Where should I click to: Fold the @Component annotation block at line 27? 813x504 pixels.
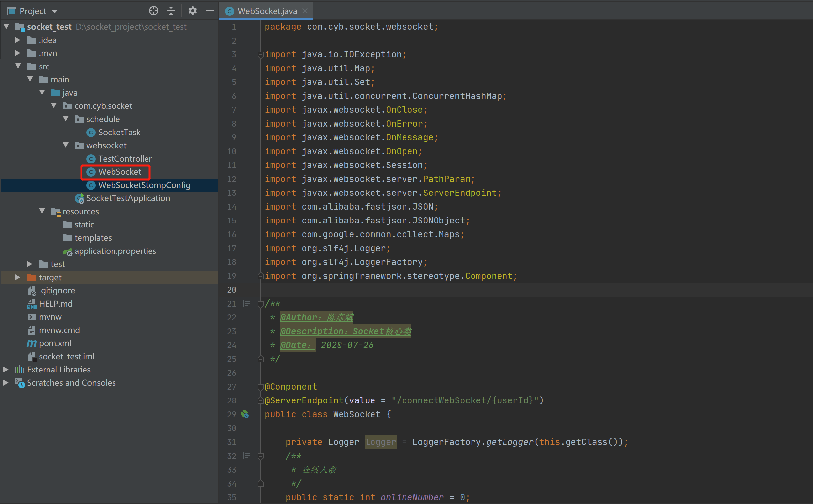click(x=261, y=387)
